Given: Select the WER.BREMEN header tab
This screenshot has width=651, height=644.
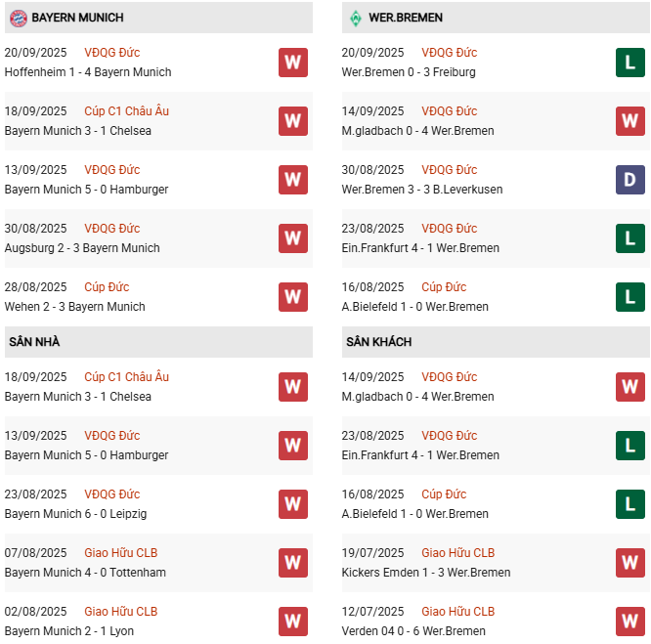Looking at the screenshot, I should click(407, 18).
